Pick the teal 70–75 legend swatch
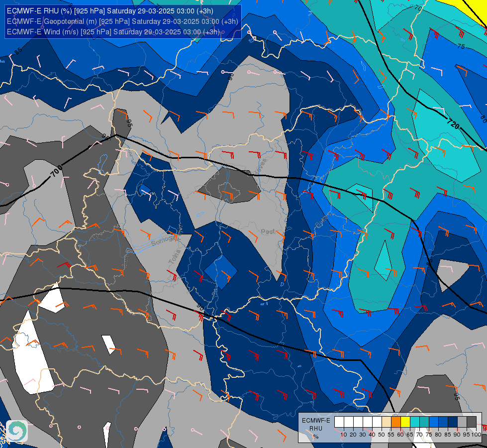 424,422
